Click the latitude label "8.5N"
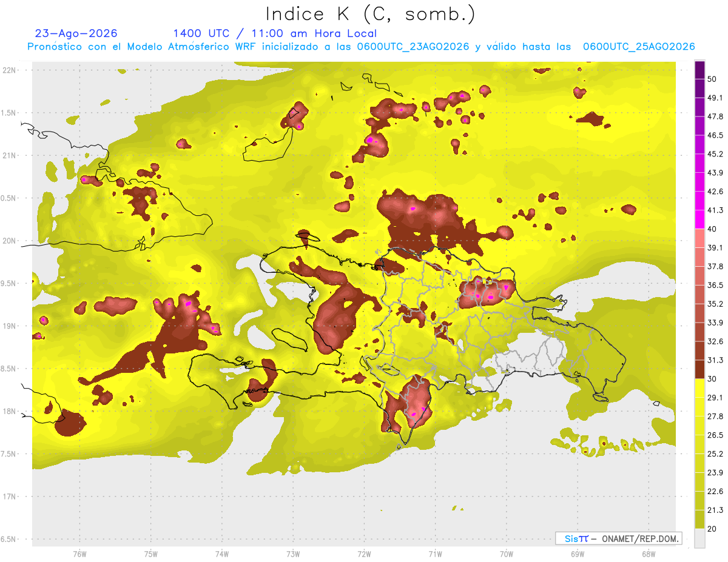The width and height of the screenshot is (728, 562). [x=8, y=369]
